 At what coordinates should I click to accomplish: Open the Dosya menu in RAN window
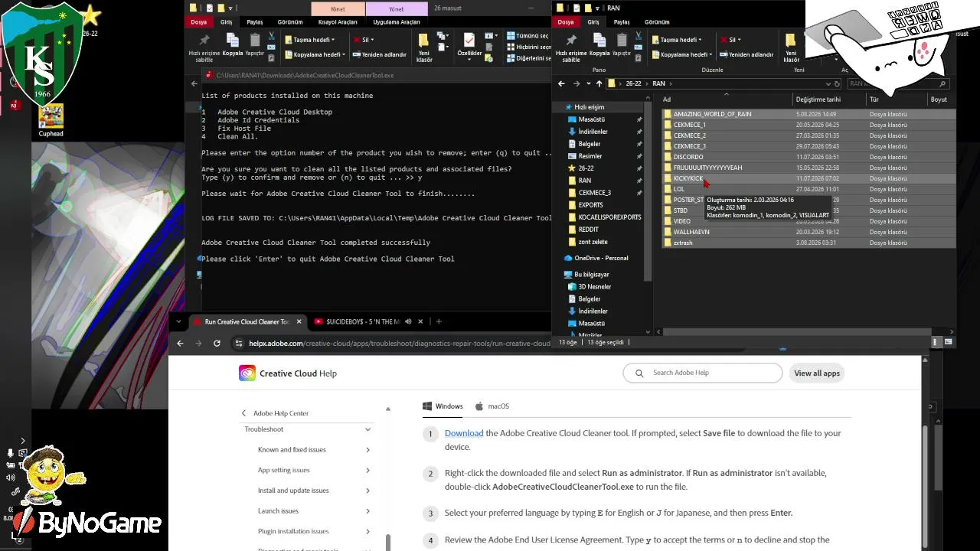566,22
